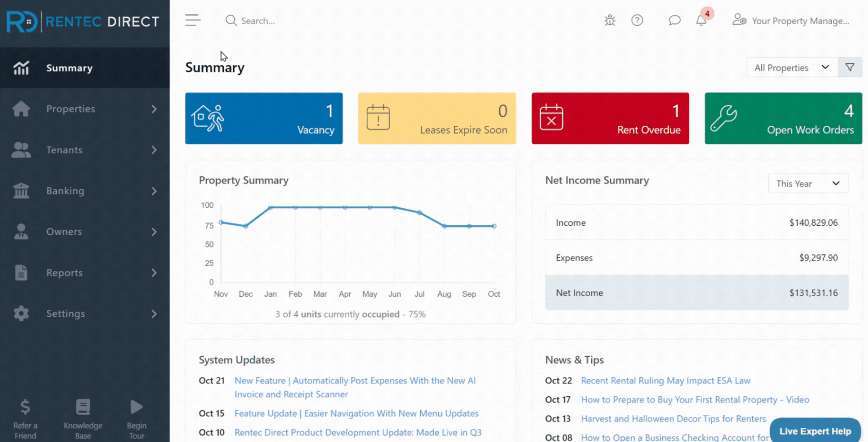This screenshot has width=868, height=442.
Task: Open the notifications bell
Action: [x=701, y=20]
